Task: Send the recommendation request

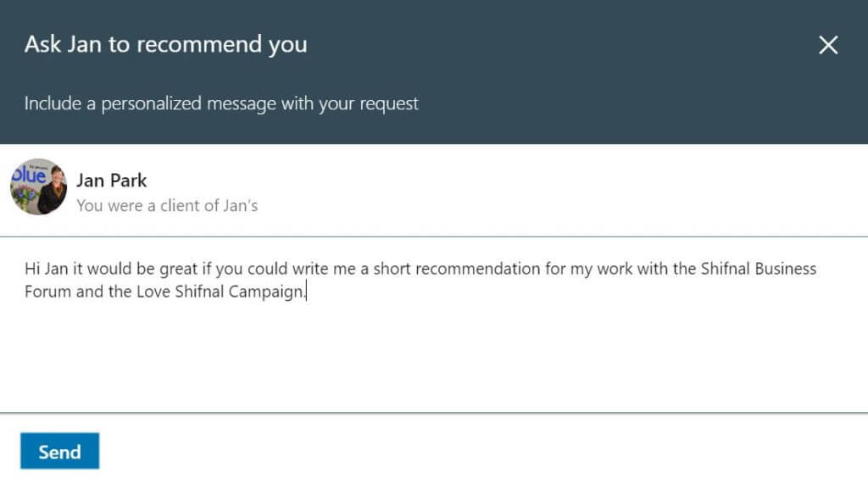Action: click(x=59, y=452)
